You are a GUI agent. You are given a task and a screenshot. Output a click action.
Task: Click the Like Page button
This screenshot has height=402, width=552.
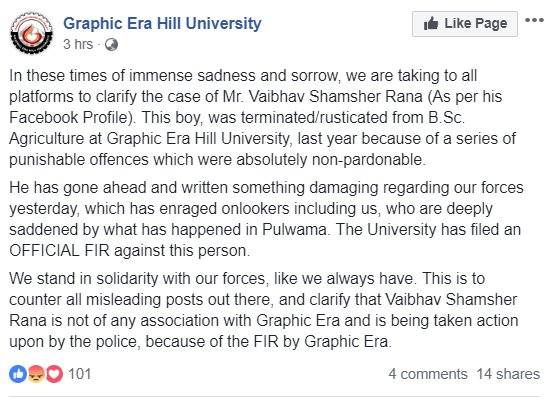tap(465, 24)
